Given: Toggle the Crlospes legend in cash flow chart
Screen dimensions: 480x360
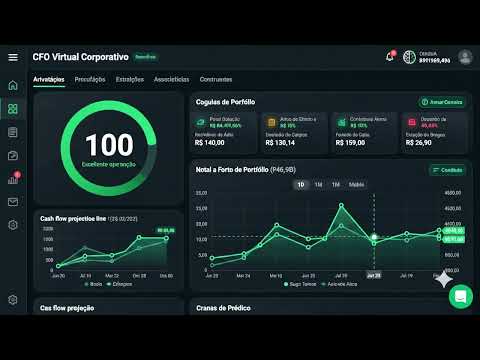Looking at the screenshot, I should 120,284.
